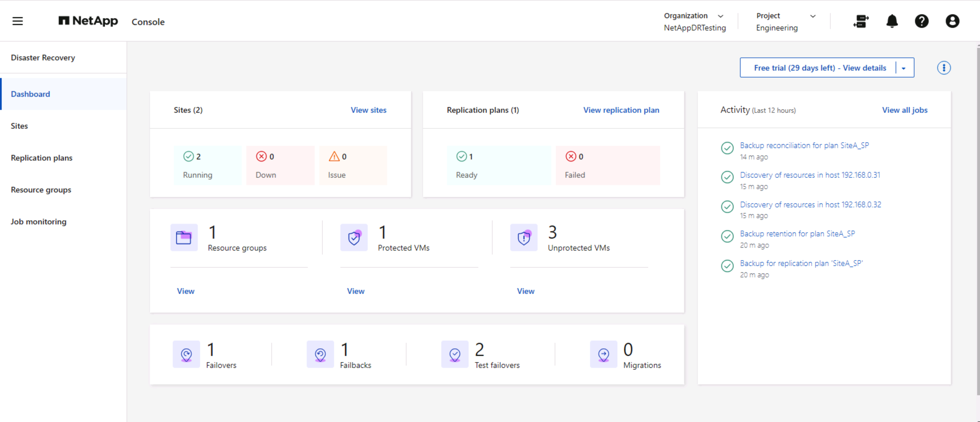Image resolution: width=980 pixels, height=422 pixels.
Task: Switch to Job monitoring in the sidebar
Action: pos(38,221)
